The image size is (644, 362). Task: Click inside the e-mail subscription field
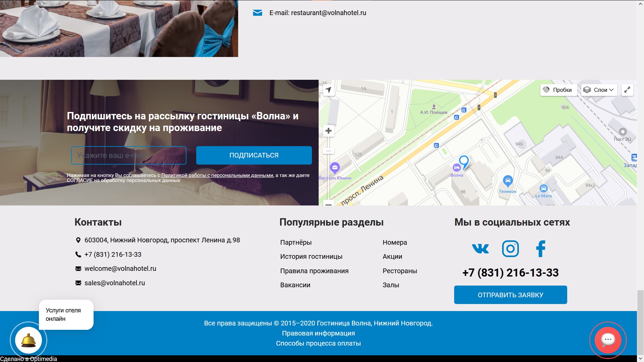[128, 155]
